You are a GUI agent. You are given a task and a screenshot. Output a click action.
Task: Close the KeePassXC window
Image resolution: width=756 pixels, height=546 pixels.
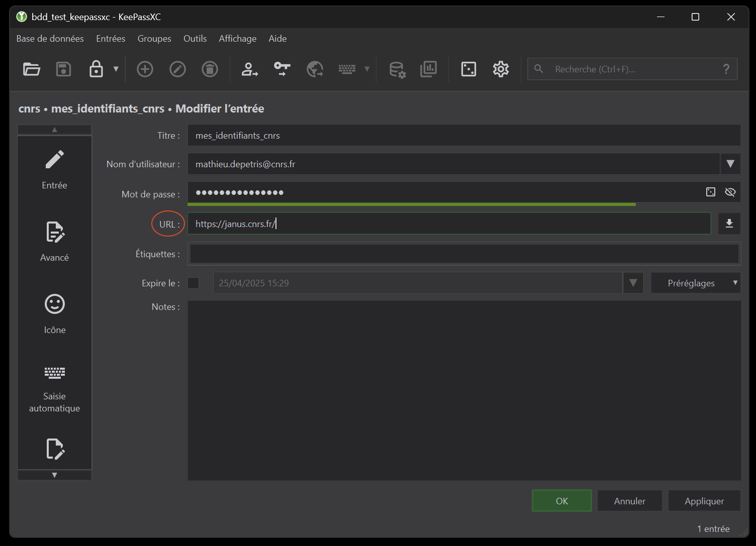pos(731,17)
